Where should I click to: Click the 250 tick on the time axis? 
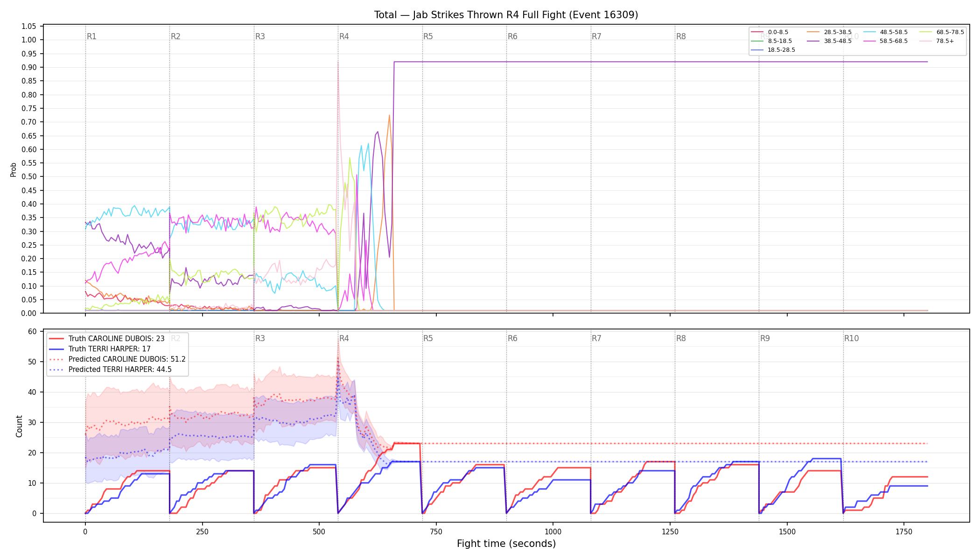(x=202, y=532)
